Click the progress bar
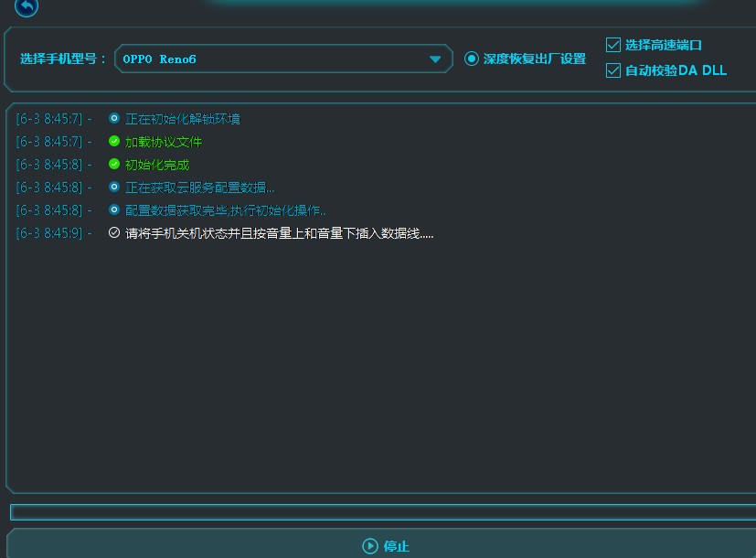 (383, 512)
